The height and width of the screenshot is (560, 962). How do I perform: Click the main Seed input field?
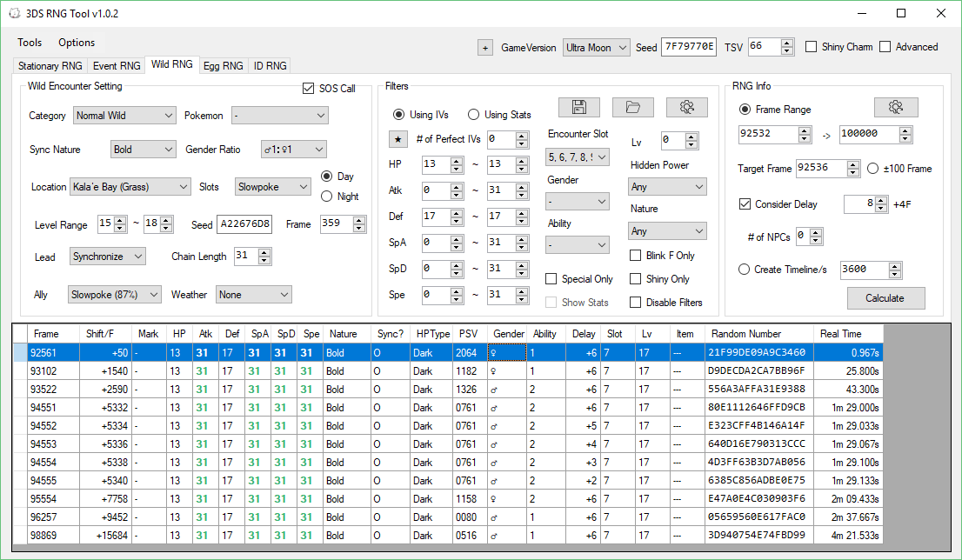688,47
